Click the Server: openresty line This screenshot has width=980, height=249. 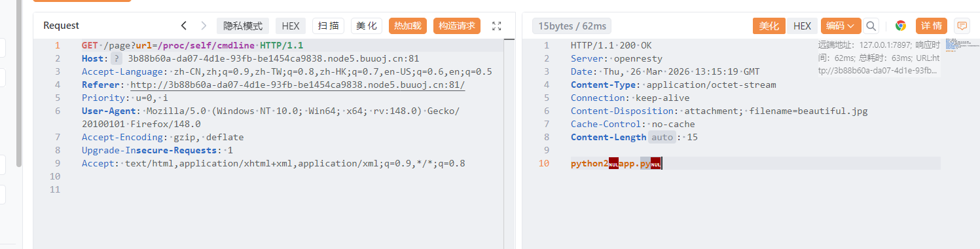pyautogui.click(x=617, y=58)
